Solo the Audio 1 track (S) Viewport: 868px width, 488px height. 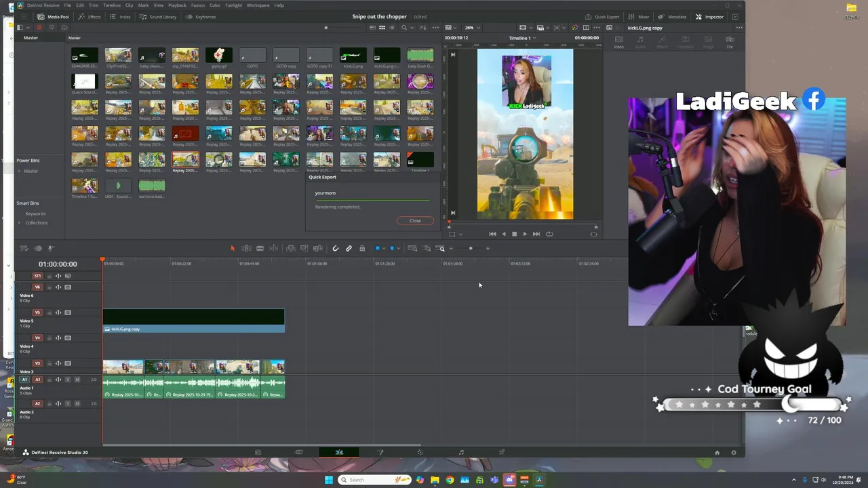coord(67,380)
